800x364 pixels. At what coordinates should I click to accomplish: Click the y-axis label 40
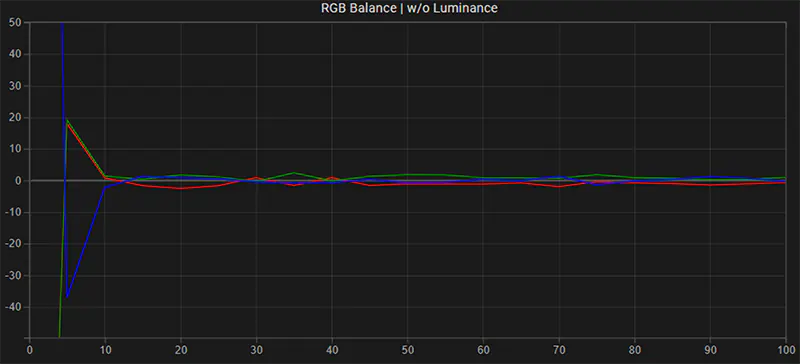pos(15,54)
